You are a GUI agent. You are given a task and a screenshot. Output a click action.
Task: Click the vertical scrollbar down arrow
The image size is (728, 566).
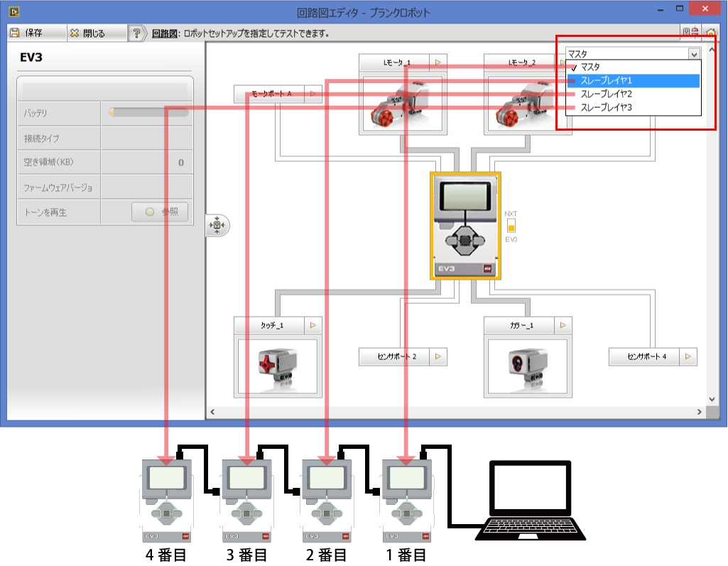click(x=712, y=399)
